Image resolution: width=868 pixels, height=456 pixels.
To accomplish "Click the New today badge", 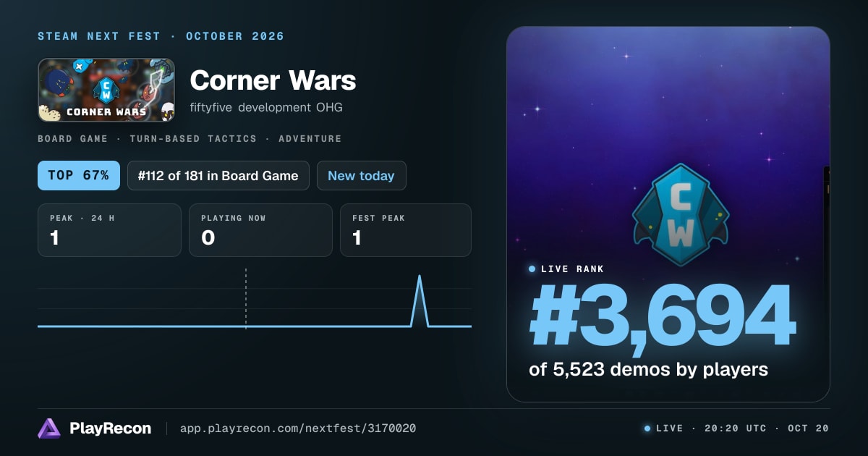I will [362, 176].
